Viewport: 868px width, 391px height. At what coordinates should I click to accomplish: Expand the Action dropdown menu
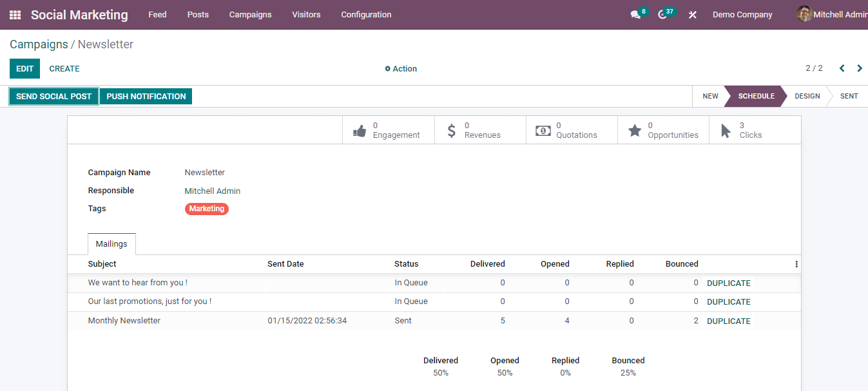[x=401, y=69]
